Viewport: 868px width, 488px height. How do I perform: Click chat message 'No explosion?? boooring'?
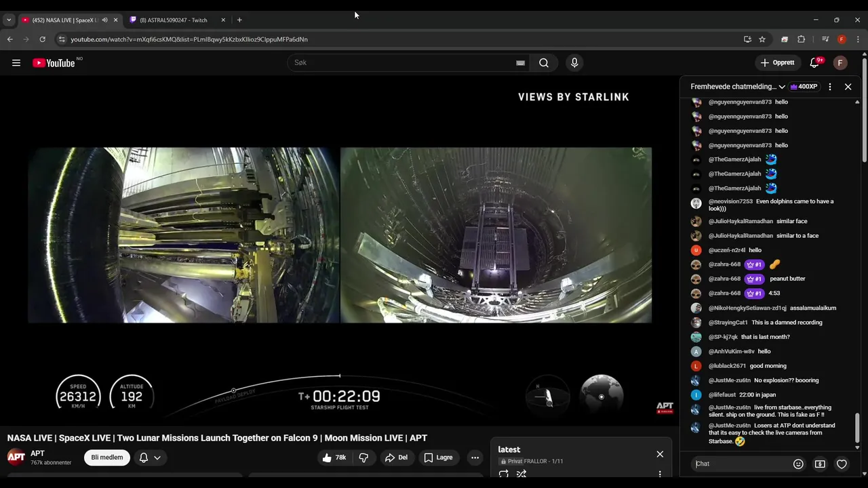click(x=786, y=380)
